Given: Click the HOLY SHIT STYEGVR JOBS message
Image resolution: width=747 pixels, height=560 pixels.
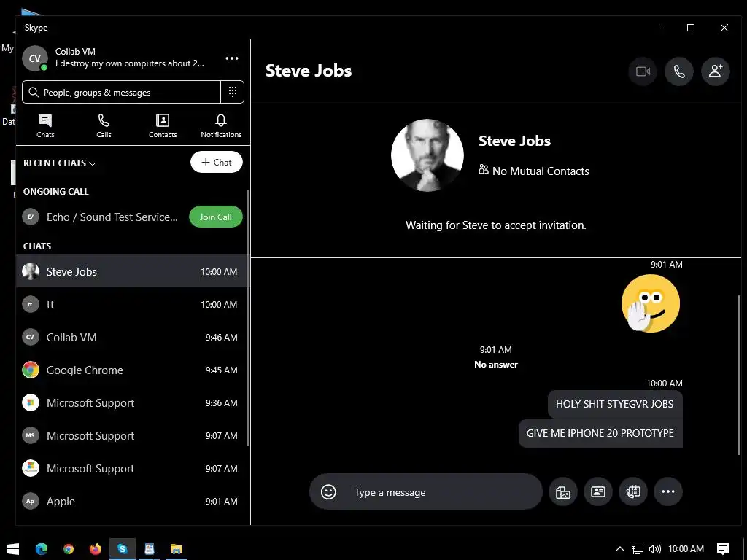Looking at the screenshot, I should [614, 404].
